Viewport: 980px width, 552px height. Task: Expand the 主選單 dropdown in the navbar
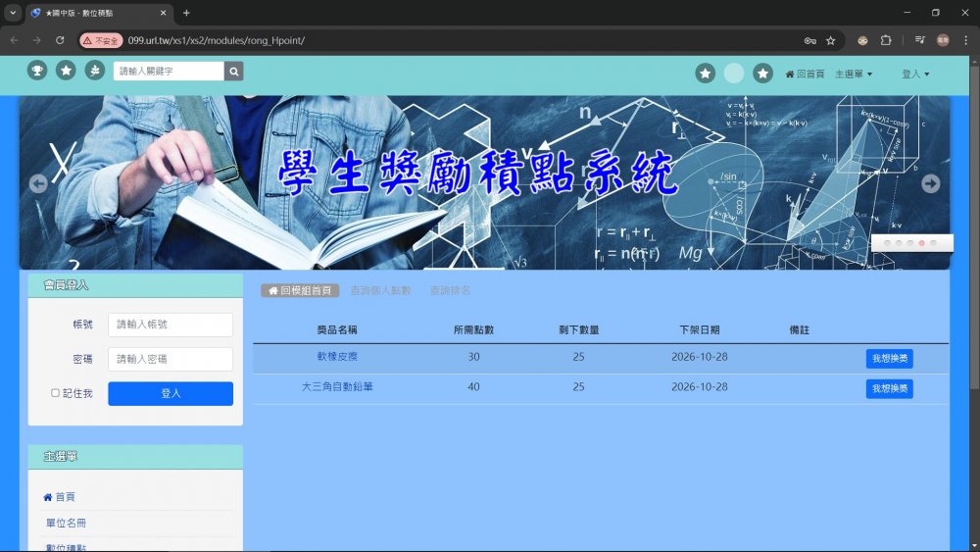coord(853,74)
